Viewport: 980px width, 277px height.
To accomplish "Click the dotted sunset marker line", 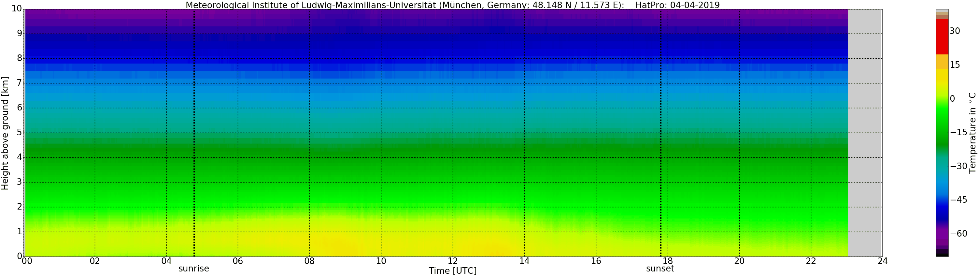I will point(660,133).
